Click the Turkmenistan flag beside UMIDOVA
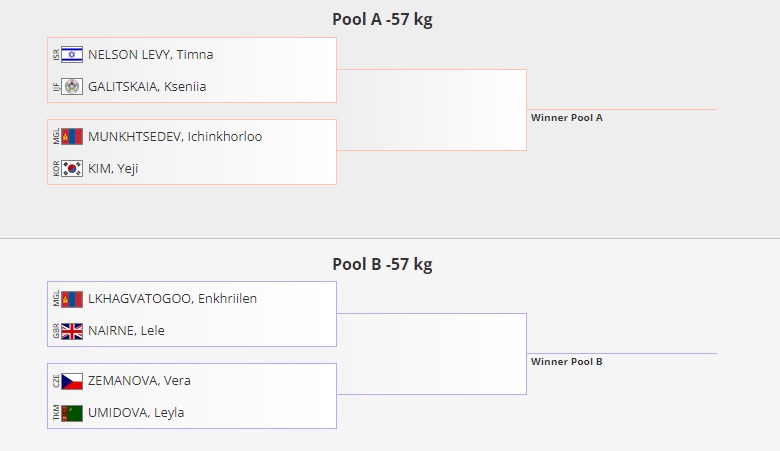 click(x=72, y=413)
